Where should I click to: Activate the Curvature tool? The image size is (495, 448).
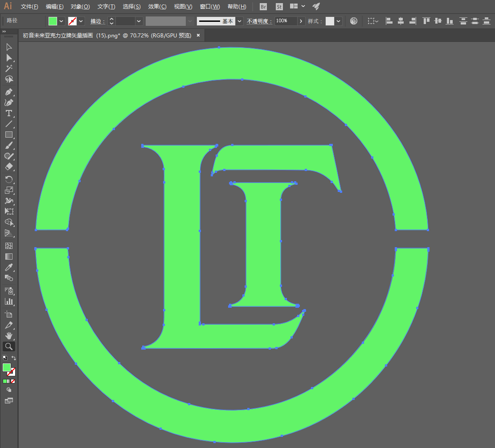(9, 102)
